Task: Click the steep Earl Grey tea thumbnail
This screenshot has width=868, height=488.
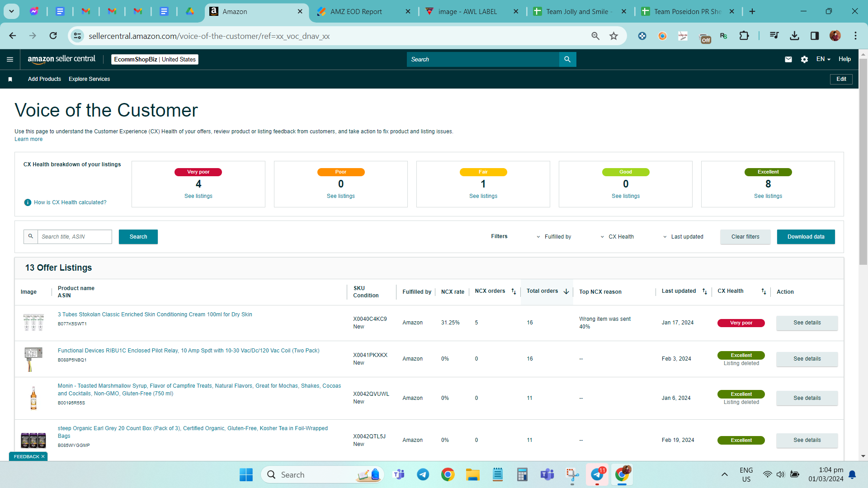Action: pos(33,440)
